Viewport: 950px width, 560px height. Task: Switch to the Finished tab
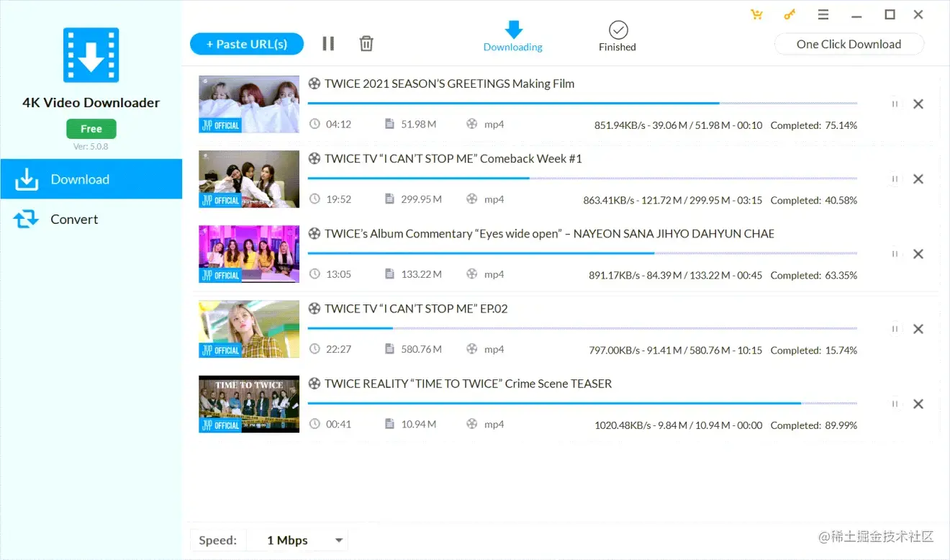click(x=617, y=36)
